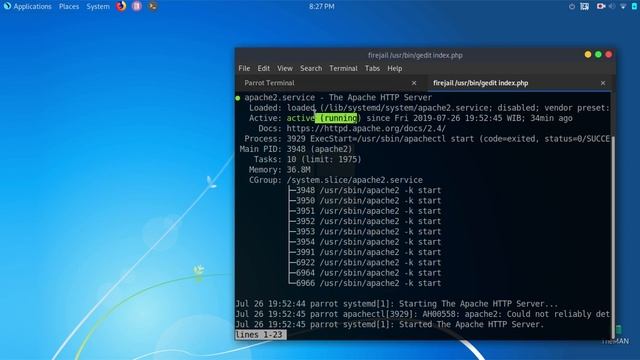Open the Terminal menu in menu bar
The width and height of the screenshot is (640, 360).
pyautogui.click(x=343, y=68)
